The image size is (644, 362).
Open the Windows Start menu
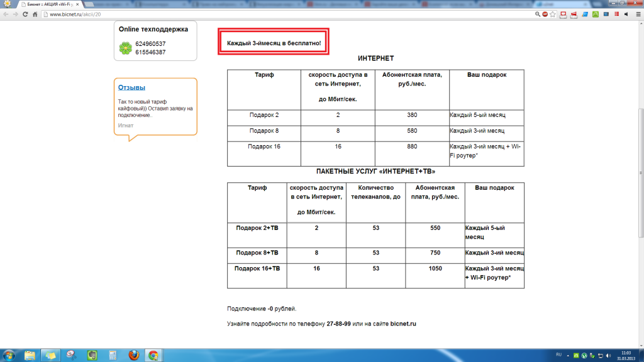pos(9,355)
